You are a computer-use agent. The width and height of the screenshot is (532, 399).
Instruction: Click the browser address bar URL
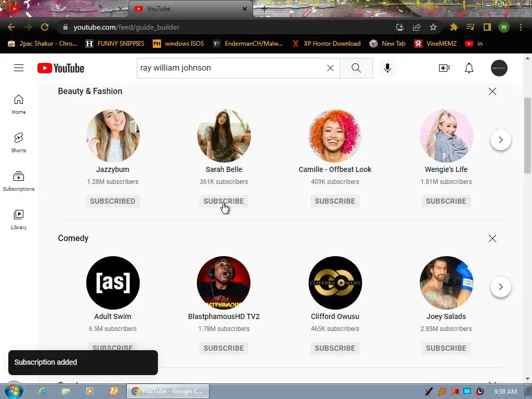pyautogui.click(x=127, y=27)
